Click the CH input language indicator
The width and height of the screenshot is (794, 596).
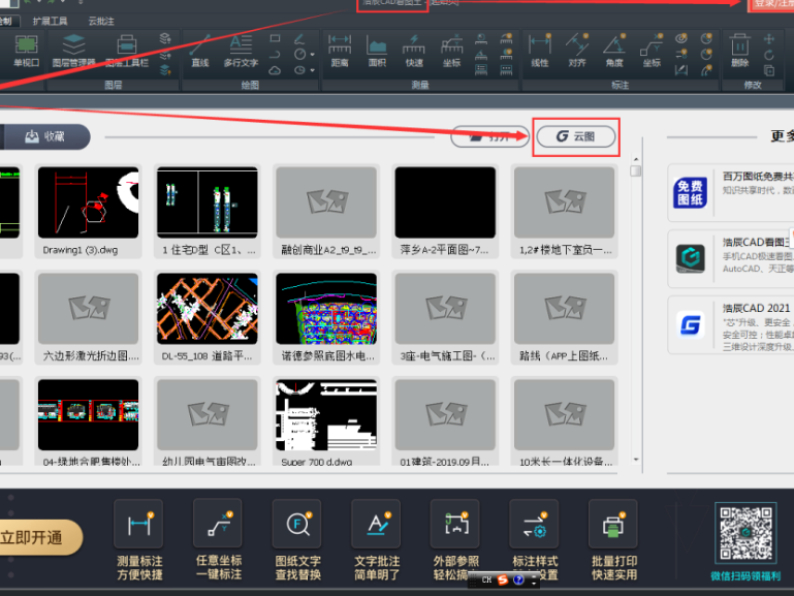487,580
